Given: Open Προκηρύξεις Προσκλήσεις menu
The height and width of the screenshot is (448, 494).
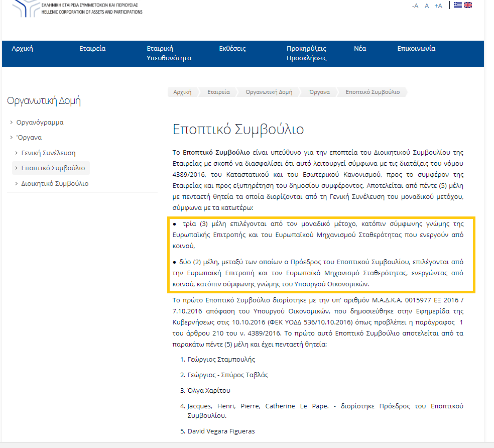Looking at the screenshot, I should click(306, 53).
